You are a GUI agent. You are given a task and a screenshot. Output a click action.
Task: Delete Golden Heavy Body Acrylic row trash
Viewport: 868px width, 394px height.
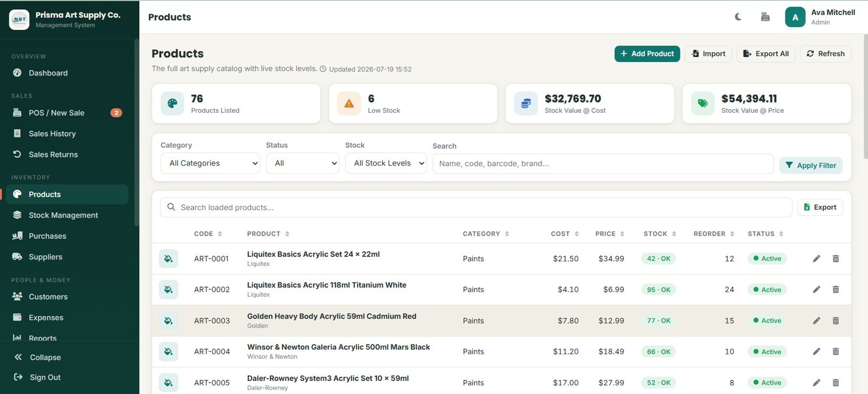[x=836, y=321]
